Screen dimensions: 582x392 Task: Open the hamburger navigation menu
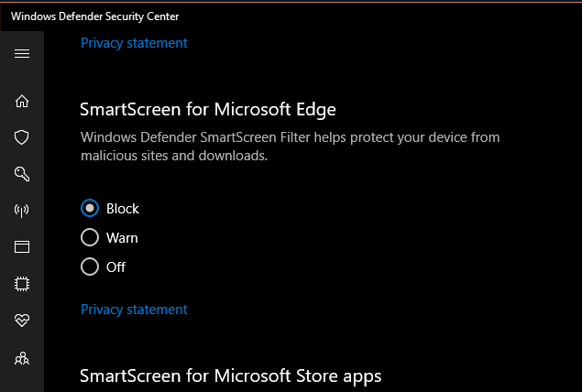pyautogui.click(x=22, y=53)
